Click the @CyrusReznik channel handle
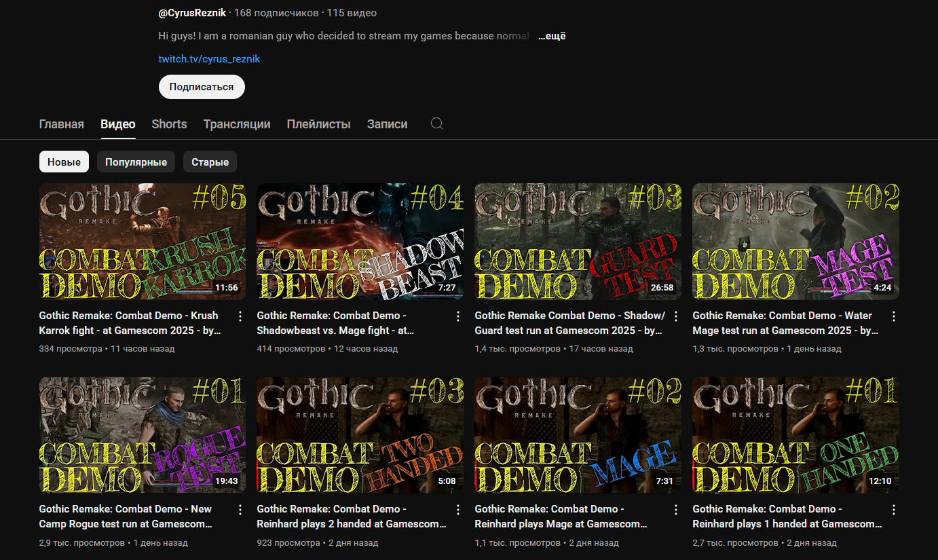This screenshot has height=560, width=938. pyautogui.click(x=192, y=13)
